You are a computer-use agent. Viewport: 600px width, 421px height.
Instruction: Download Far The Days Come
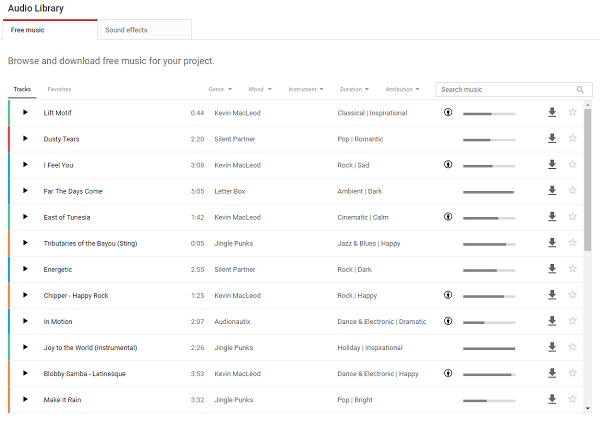(x=552, y=191)
